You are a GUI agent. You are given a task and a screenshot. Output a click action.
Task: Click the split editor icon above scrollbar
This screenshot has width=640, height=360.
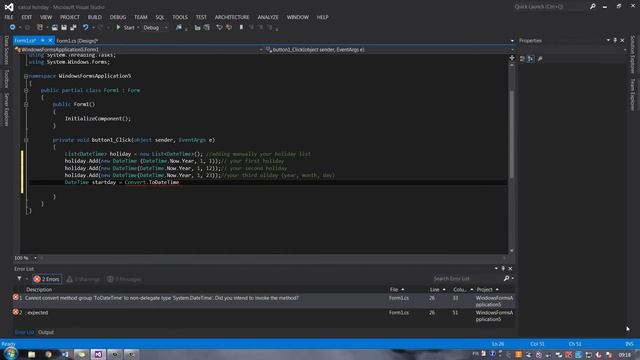click(x=511, y=58)
